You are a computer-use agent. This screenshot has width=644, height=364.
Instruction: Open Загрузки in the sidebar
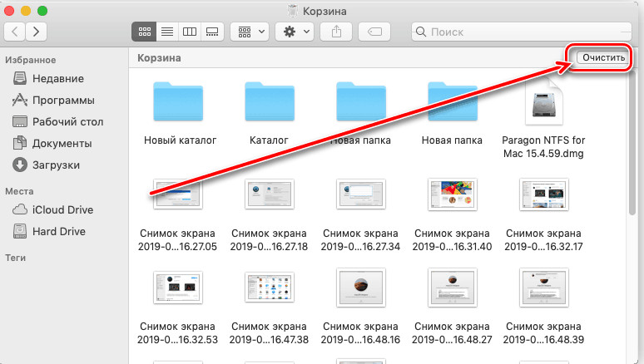[x=46, y=165]
